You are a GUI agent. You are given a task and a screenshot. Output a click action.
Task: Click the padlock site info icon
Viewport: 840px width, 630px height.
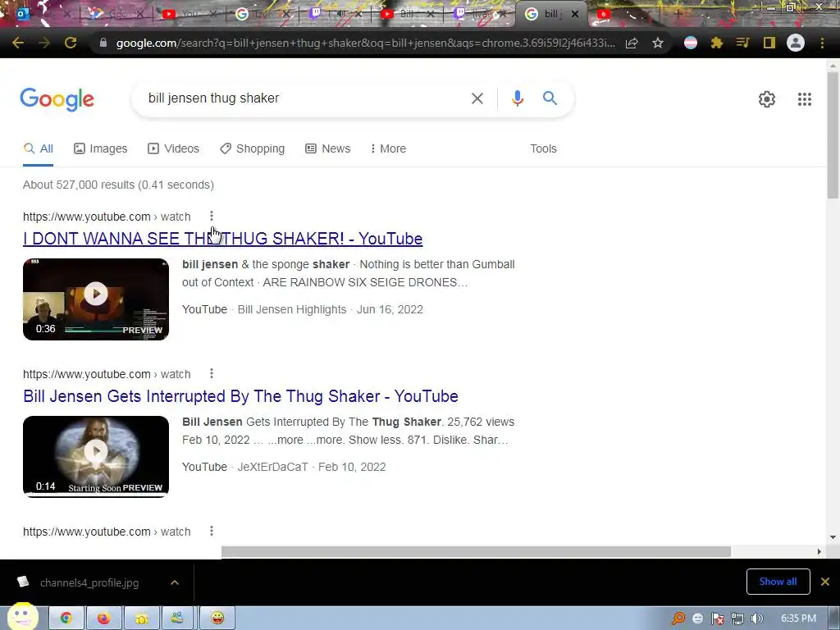coord(103,43)
